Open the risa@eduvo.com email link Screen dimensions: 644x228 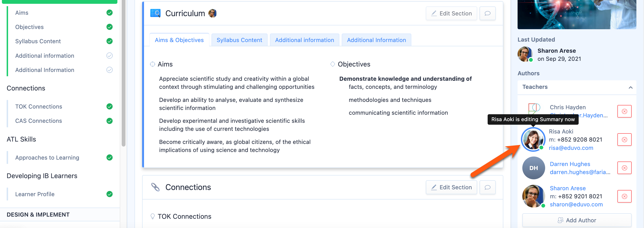coord(571,148)
